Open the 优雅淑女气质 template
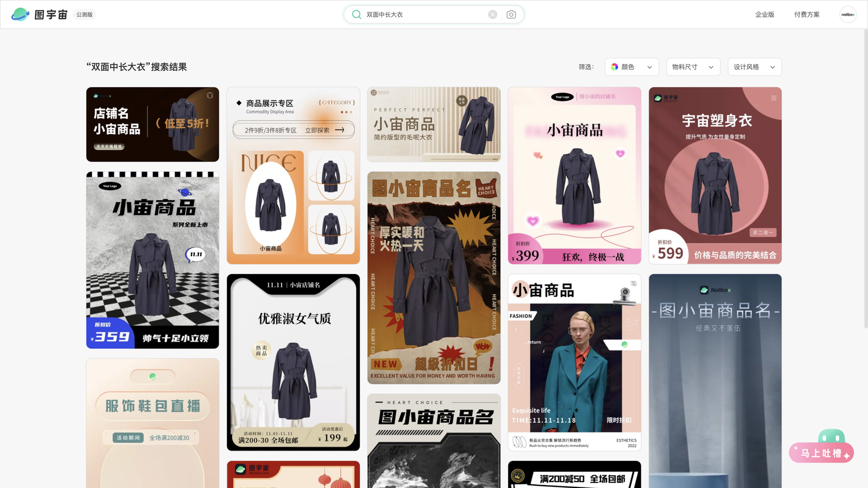The width and height of the screenshot is (868, 488). click(293, 363)
